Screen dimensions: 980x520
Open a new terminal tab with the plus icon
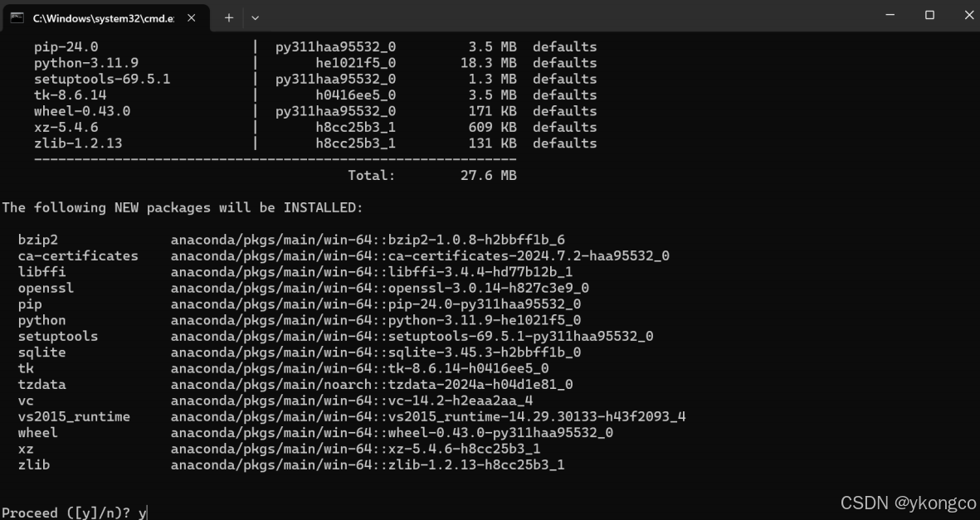pos(228,17)
